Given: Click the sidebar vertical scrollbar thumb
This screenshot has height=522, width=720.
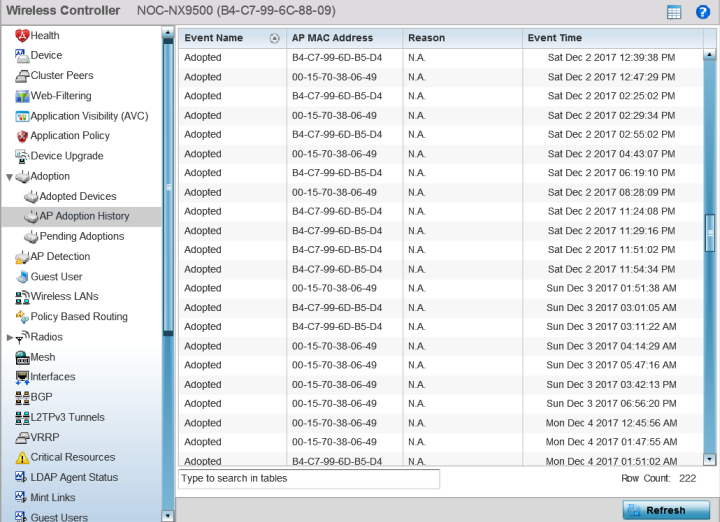Looking at the screenshot, I should (168, 187).
